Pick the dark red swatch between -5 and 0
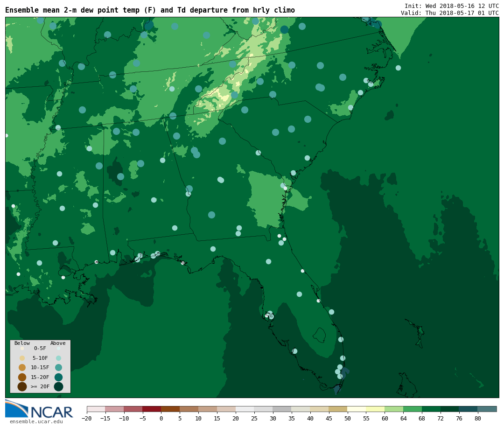 point(152,409)
